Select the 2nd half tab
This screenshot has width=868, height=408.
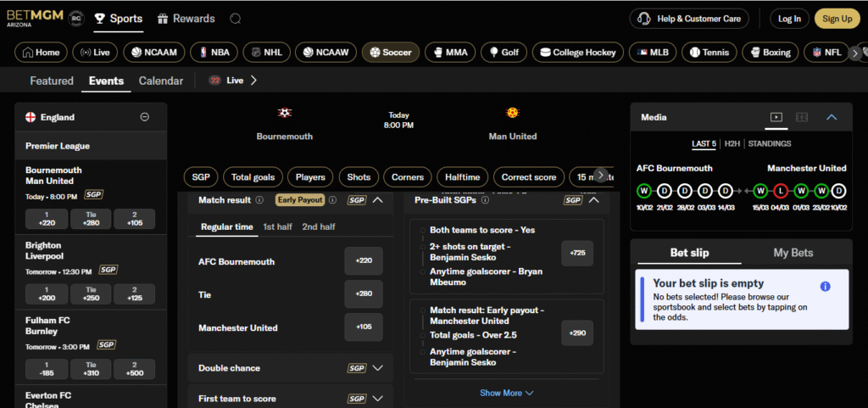319,227
